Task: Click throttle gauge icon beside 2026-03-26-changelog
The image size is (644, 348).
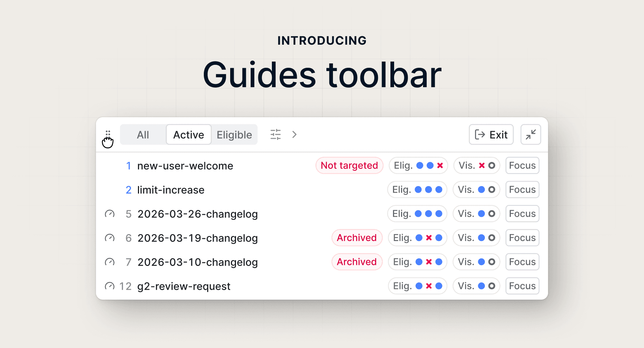Action: click(110, 214)
